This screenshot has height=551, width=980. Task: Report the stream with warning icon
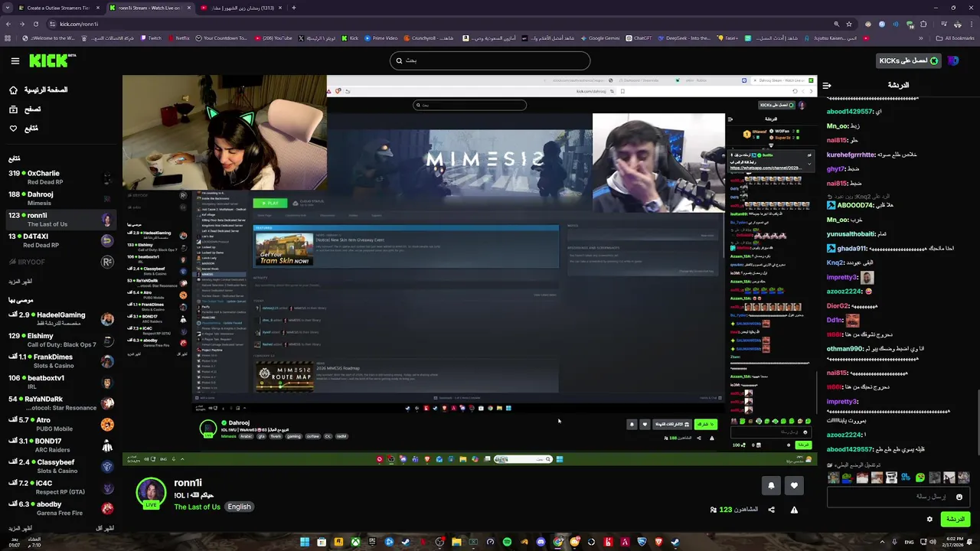click(x=794, y=510)
